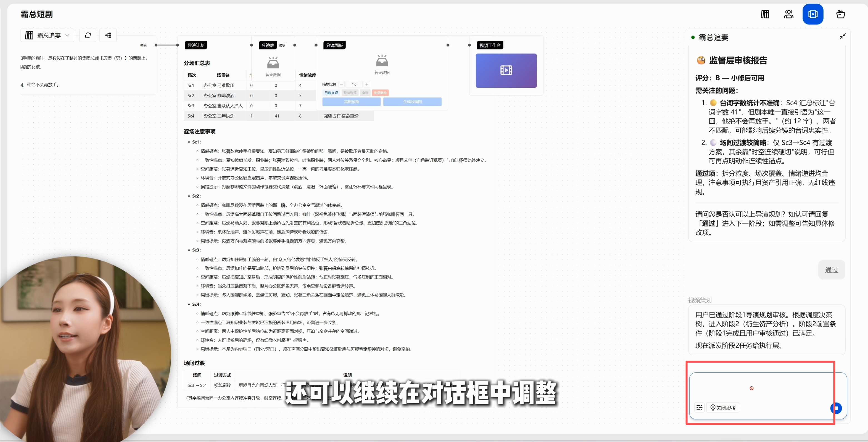Select the blue video workbench icon

click(813, 14)
